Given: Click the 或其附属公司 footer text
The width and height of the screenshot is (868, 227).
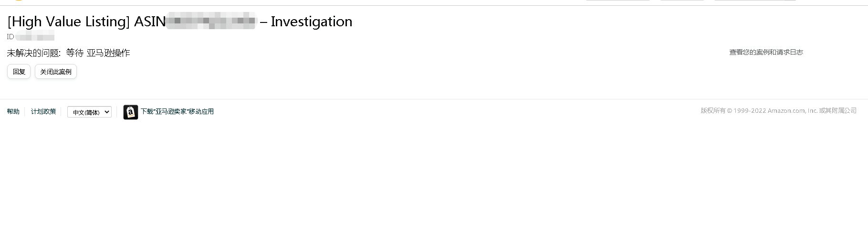Looking at the screenshot, I should (x=838, y=110).
